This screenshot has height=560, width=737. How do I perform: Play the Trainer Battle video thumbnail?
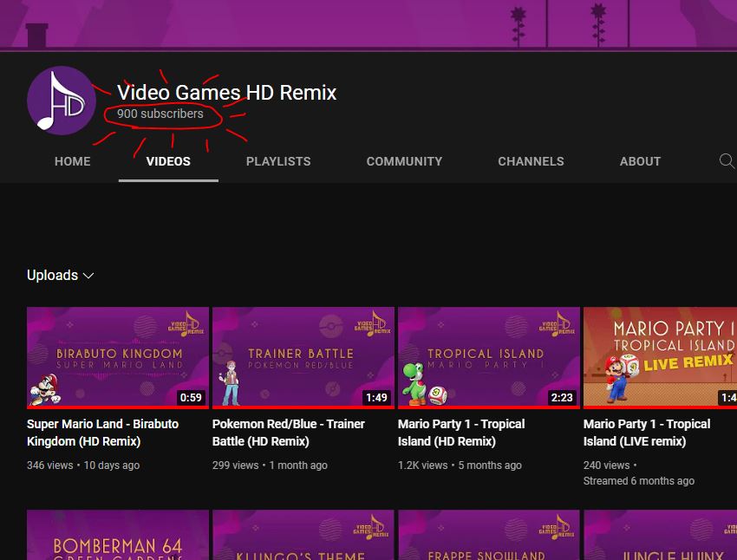[x=303, y=357]
